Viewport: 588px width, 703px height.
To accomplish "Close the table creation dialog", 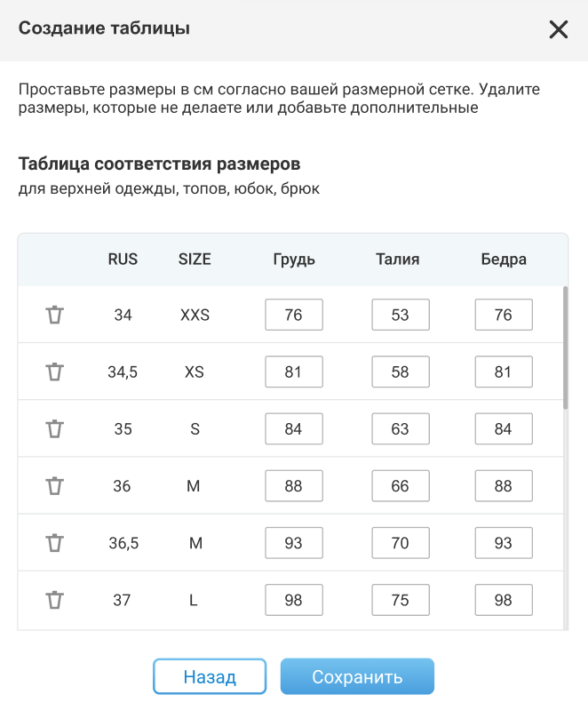I will 558,30.
